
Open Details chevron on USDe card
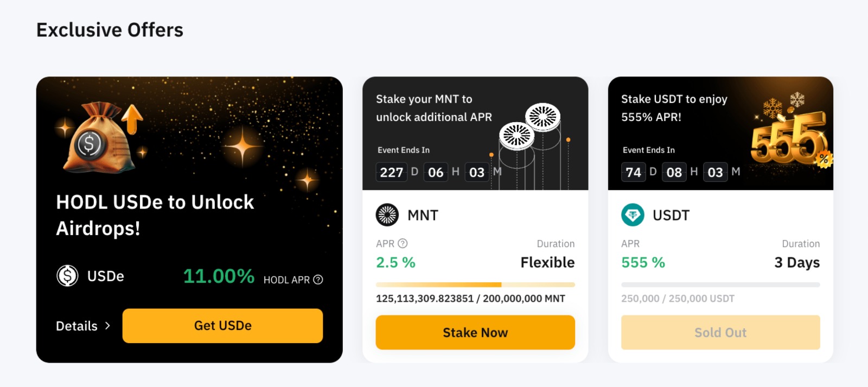[107, 326]
